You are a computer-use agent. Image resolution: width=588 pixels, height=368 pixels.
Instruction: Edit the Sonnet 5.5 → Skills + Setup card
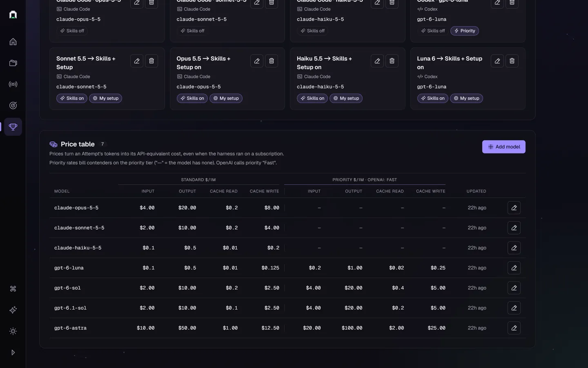pos(137,61)
